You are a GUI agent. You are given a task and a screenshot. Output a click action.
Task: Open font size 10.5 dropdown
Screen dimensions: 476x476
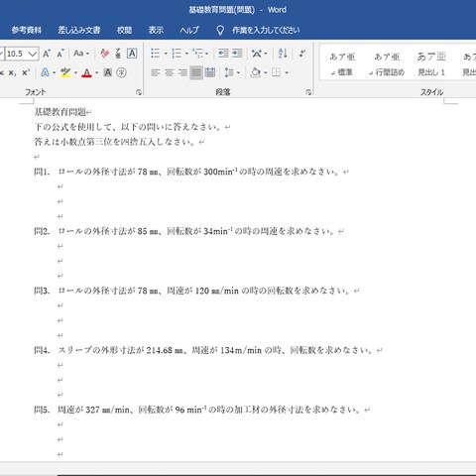point(32,54)
